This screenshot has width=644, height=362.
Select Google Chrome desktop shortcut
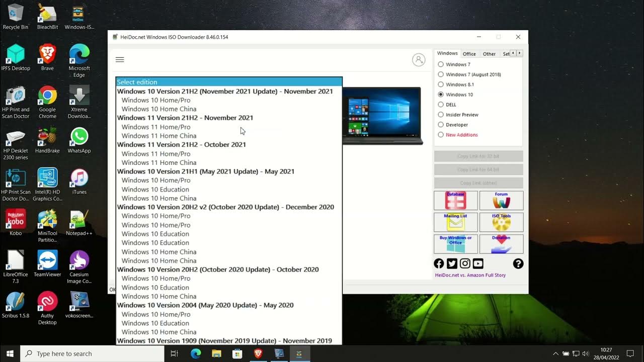pos(47,103)
